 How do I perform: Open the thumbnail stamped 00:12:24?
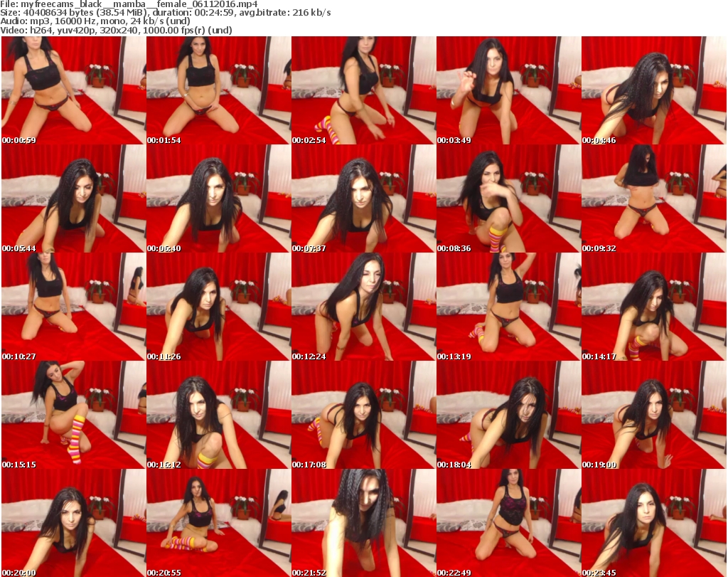(363, 307)
